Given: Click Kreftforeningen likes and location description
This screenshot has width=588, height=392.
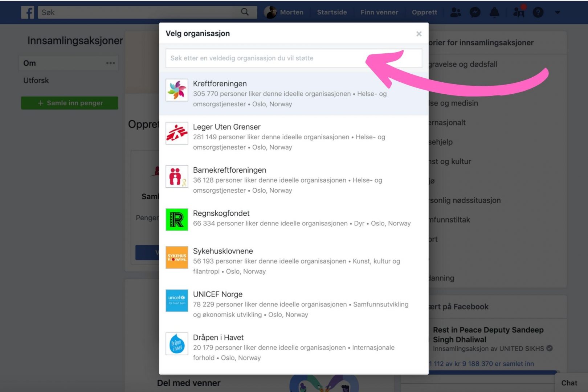Looking at the screenshot, I should [x=290, y=99].
